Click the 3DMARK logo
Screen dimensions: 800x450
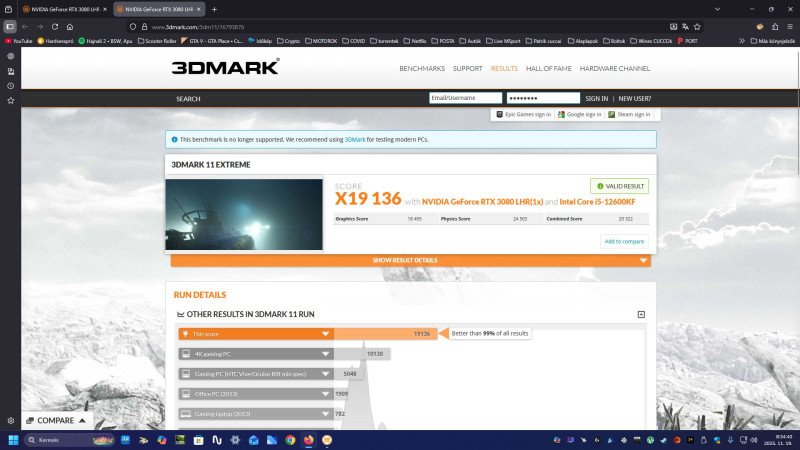pos(225,67)
